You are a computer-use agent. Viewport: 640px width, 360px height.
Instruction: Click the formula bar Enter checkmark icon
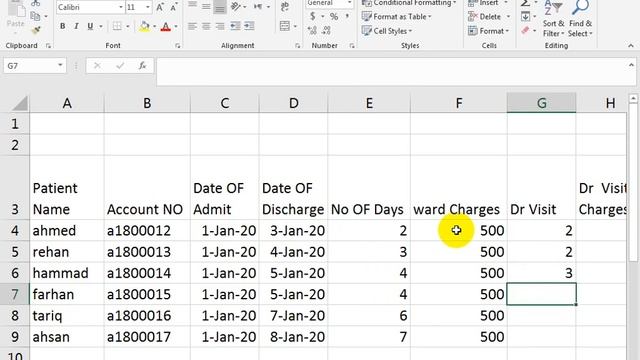click(x=120, y=66)
